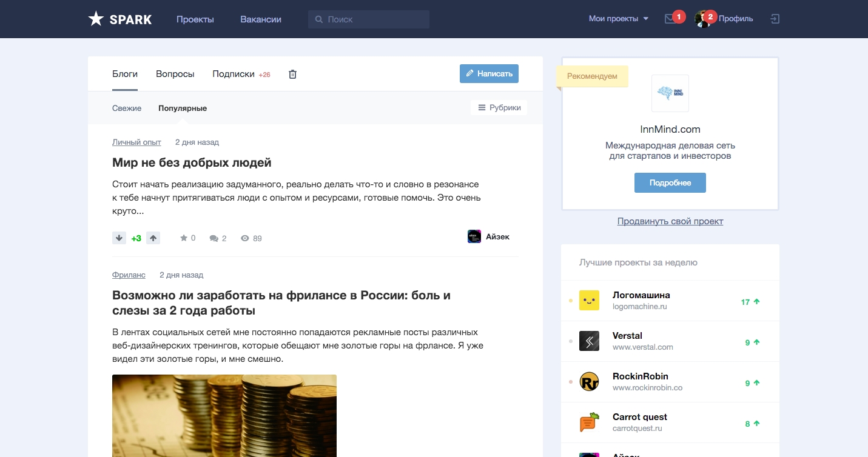The width and height of the screenshot is (868, 457).
Task: Click the favorites star icon on first post
Action: pyautogui.click(x=183, y=238)
